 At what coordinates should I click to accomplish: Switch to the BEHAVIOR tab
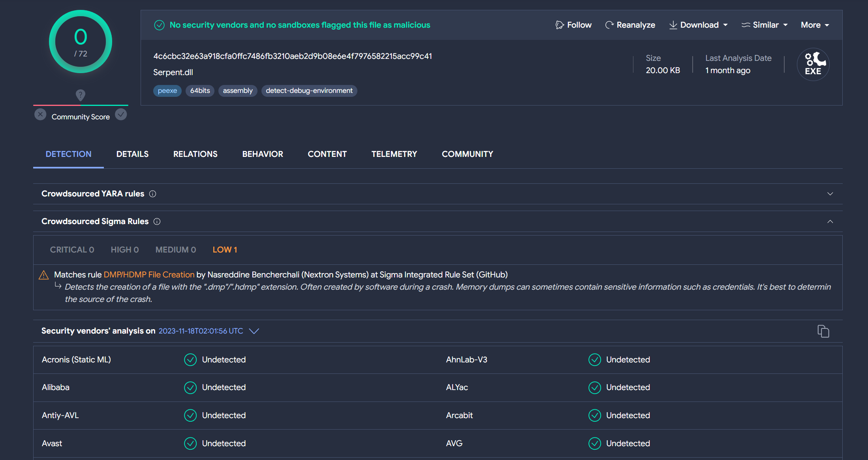tap(263, 154)
